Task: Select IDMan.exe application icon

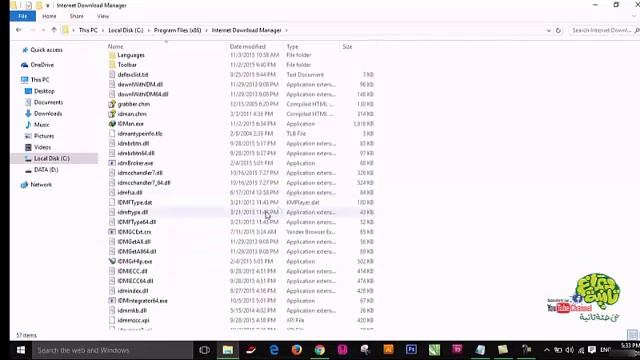Action: [112, 124]
